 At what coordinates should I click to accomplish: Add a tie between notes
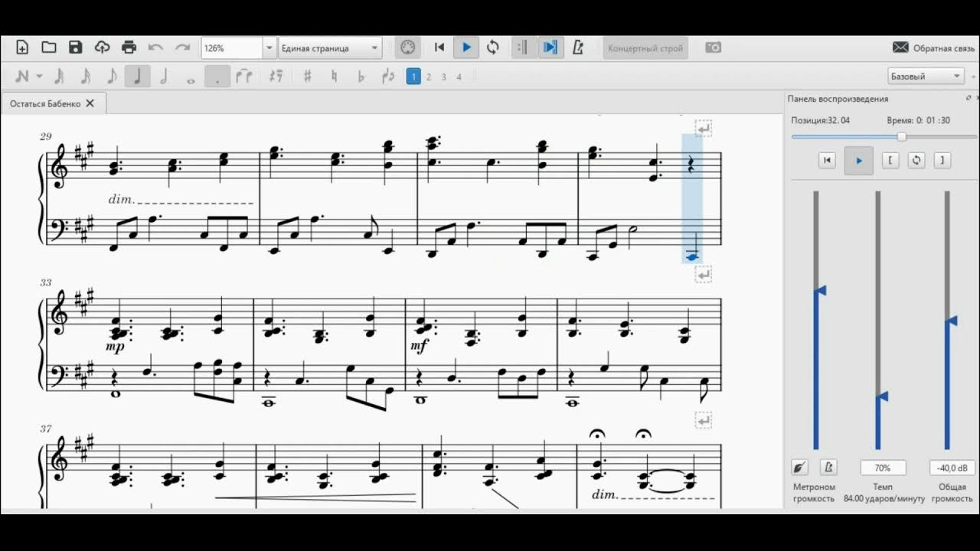click(x=244, y=76)
